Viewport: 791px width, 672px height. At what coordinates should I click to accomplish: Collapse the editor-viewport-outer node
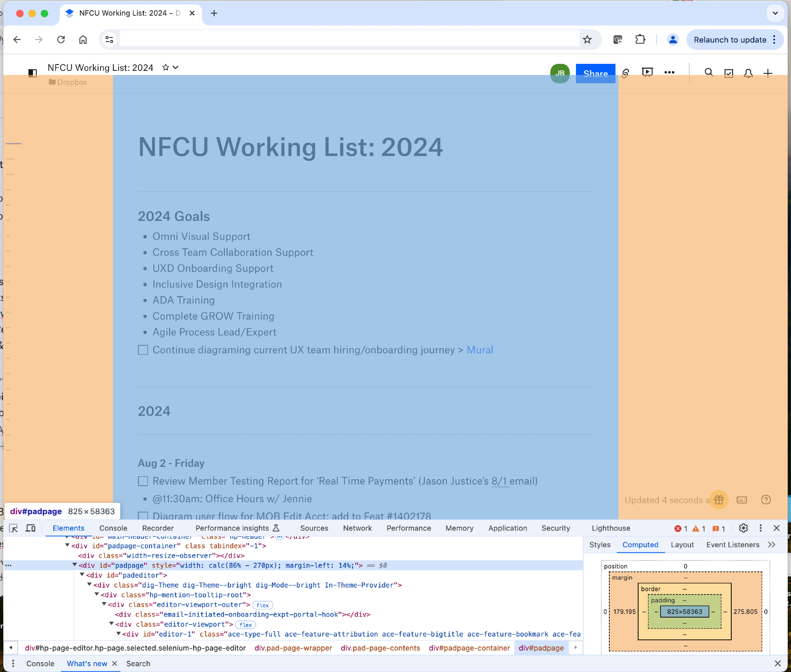coord(104,604)
